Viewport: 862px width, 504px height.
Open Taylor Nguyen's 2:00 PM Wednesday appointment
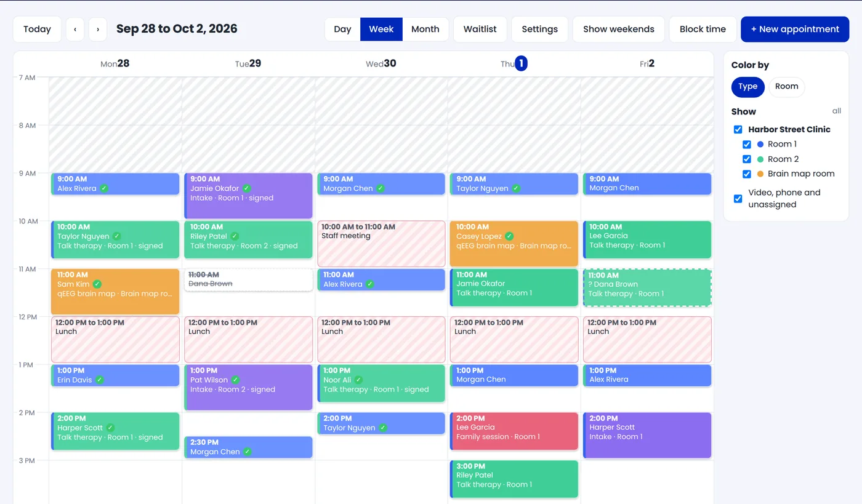click(x=381, y=423)
